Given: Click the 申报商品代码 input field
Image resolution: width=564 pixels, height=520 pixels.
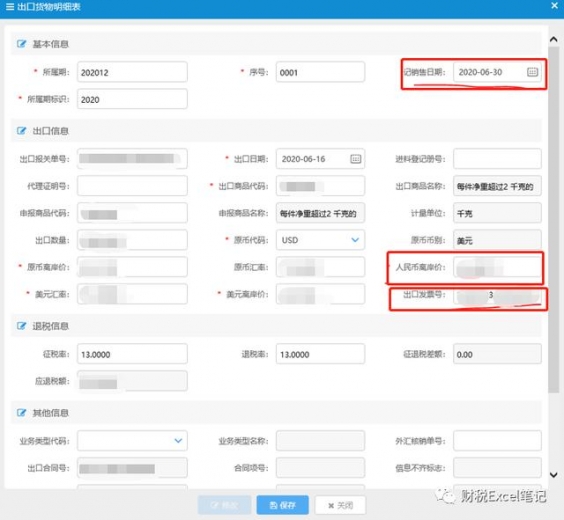Looking at the screenshot, I should (x=132, y=213).
